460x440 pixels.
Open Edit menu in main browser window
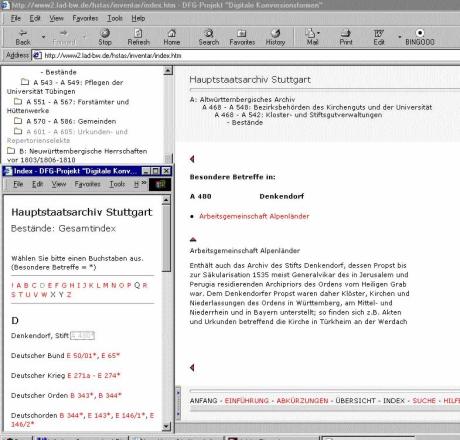point(35,18)
